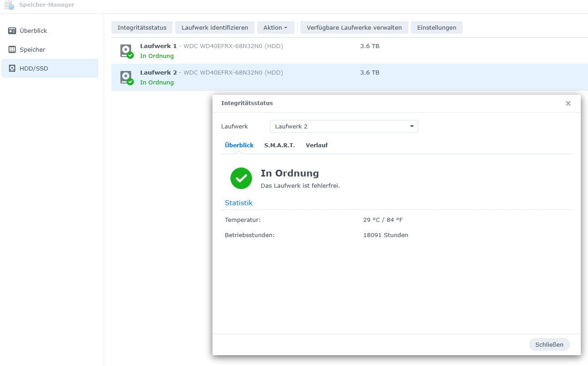This screenshot has height=366, width=588.
Task: Select HDD/SSD in the sidebar
Action: tap(50, 68)
